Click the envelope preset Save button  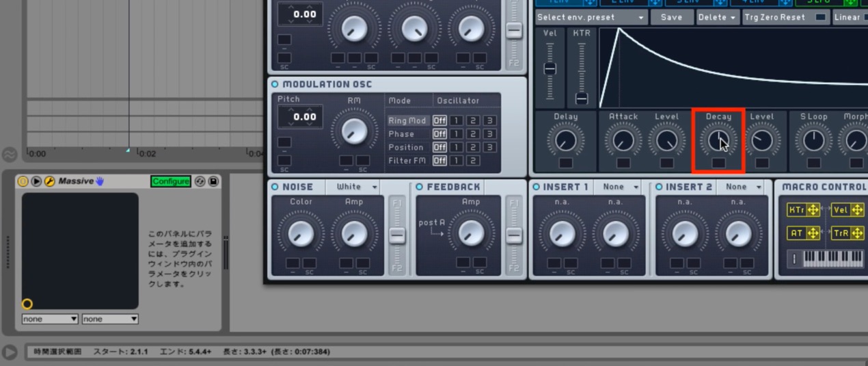(x=672, y=17)
